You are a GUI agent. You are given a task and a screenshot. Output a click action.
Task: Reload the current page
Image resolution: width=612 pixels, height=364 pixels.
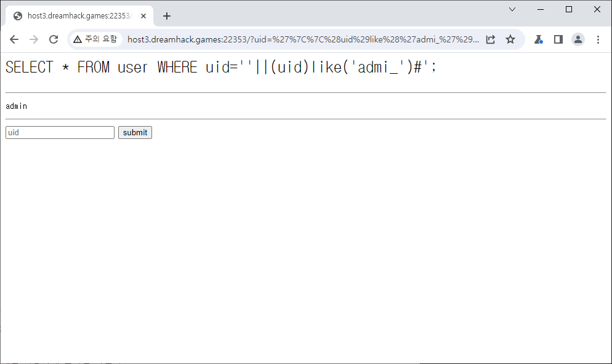point(54,39)
